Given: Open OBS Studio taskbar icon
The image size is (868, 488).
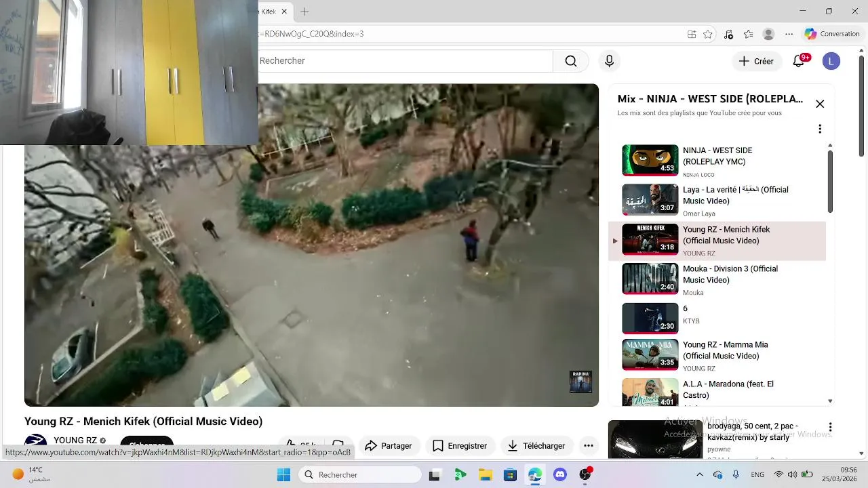Looking at the screenshot, I should click(x=585, y=475).
